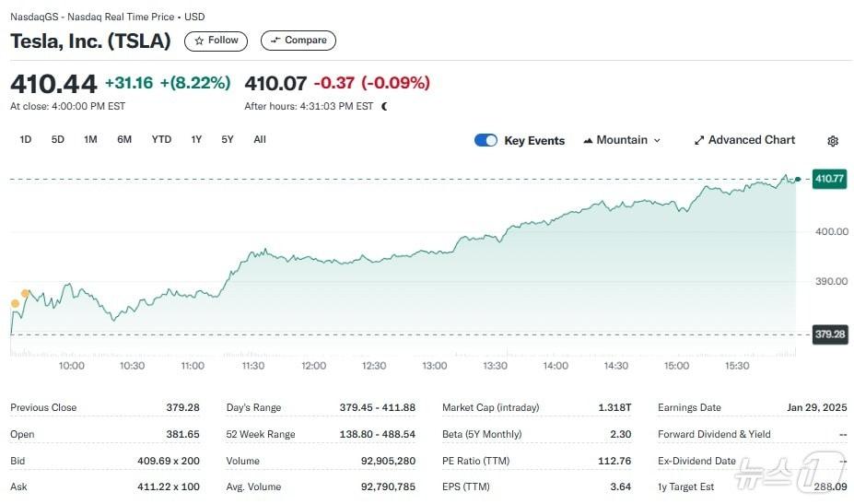
Task: Click the Compare button
Action: click(298, 41)
